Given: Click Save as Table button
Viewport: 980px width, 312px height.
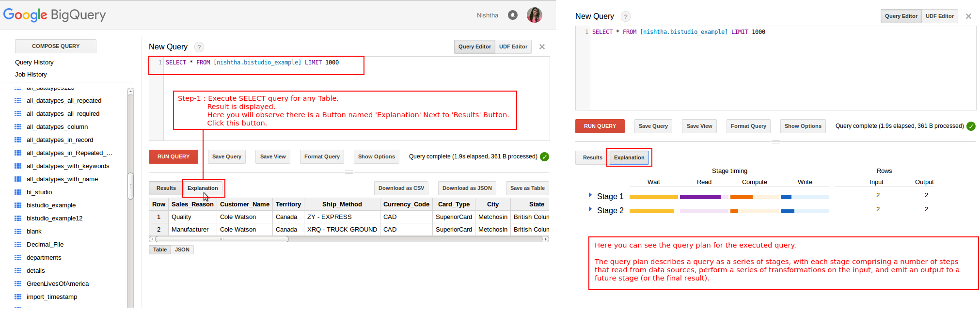Looking at the screenshot, I should coord(527,188).
